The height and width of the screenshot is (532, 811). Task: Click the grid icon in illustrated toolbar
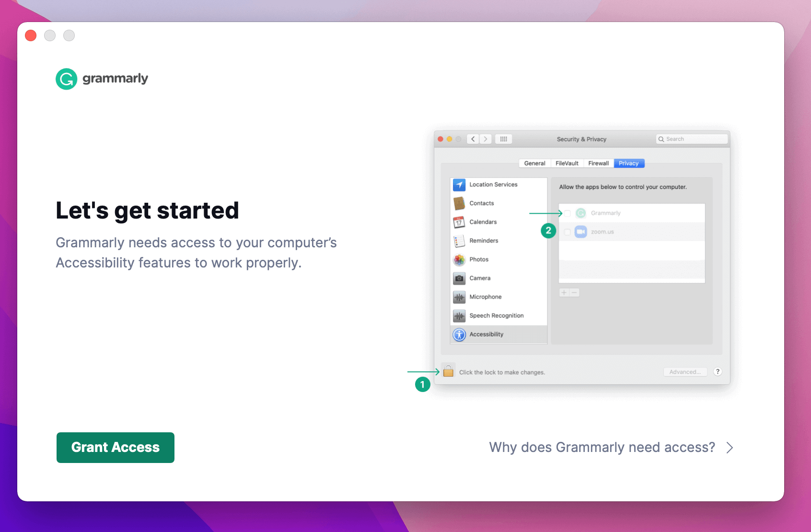coord(503,139)
